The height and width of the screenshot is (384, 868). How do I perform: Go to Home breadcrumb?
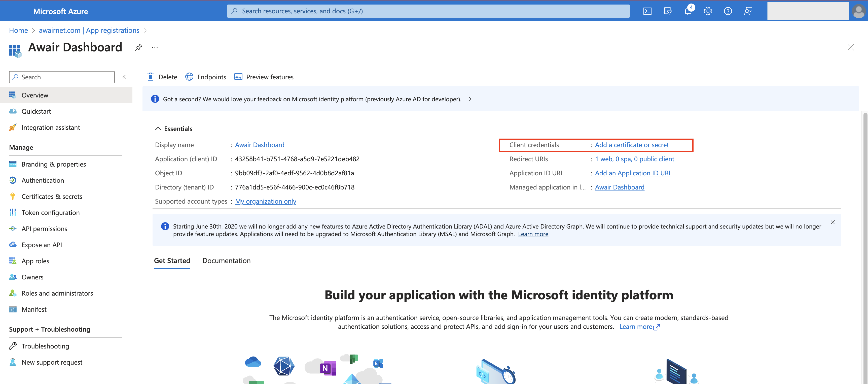(x=19, y=30)
